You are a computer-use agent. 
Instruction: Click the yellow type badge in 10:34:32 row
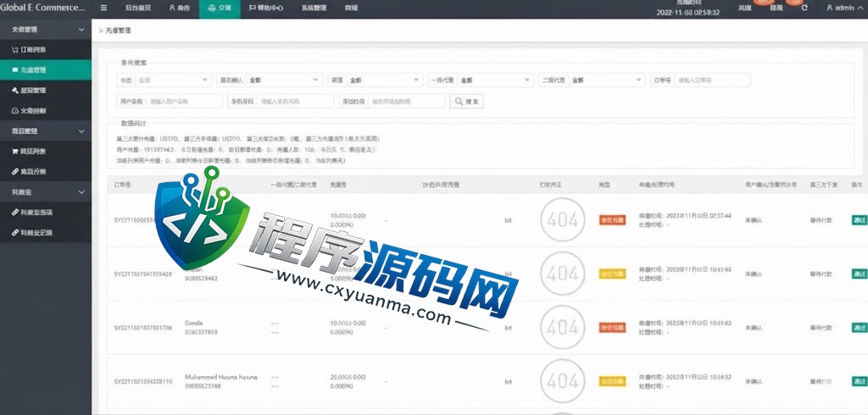(612, 381)
